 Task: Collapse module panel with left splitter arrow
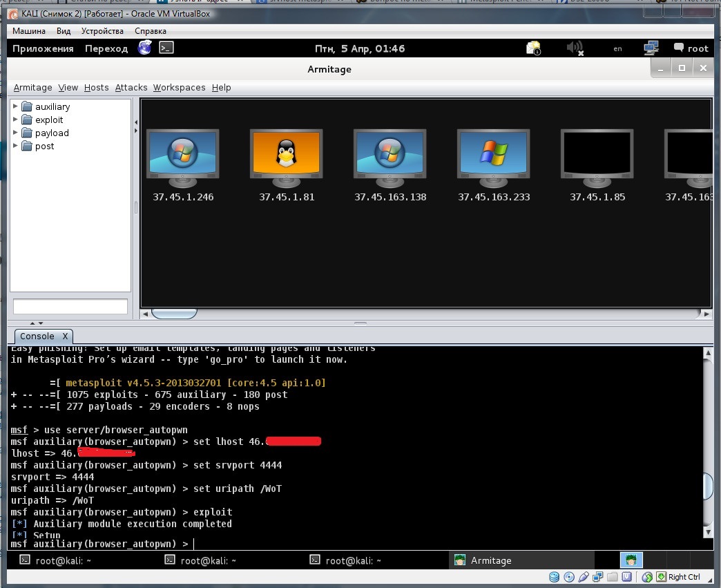click(135, 122)
